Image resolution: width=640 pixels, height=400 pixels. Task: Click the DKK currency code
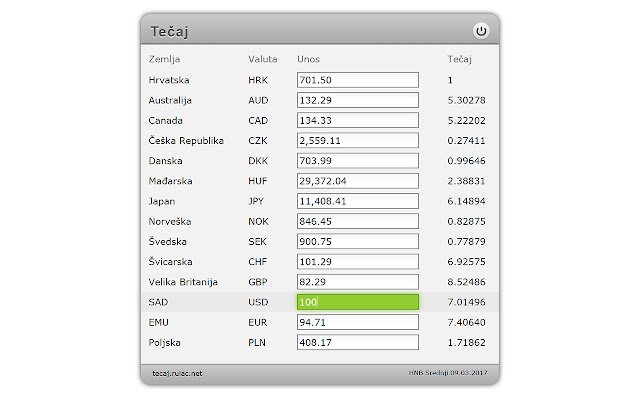258,161
